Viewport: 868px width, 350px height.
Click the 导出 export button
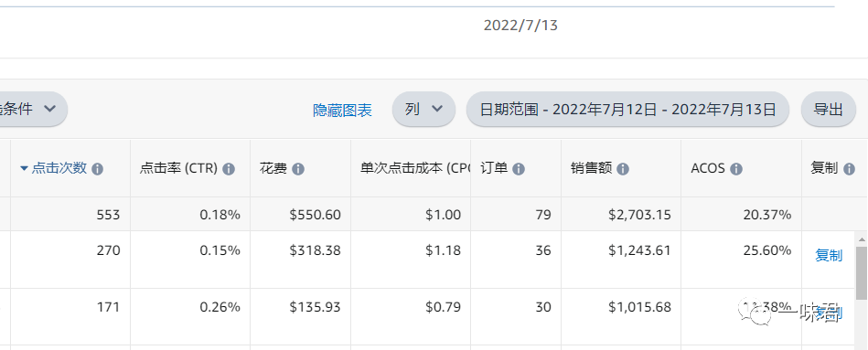tap(828, 109)
